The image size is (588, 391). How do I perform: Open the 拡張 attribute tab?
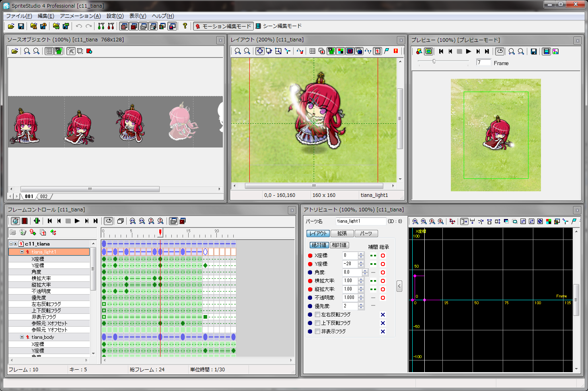tap(342, 233)
